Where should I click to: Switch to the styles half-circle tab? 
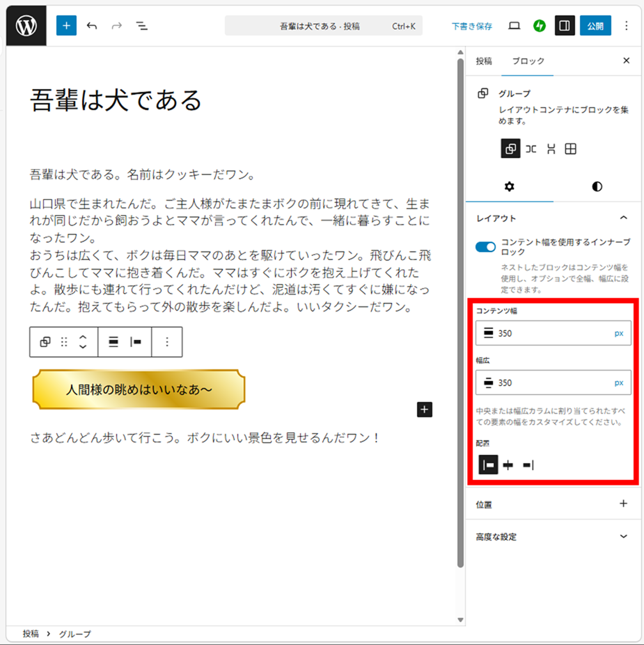coord(597,187)
